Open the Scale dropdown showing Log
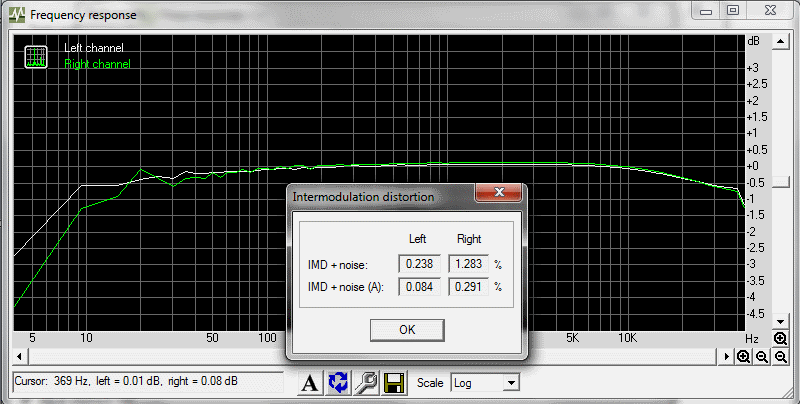800x404 pixels. pos(485,383)
